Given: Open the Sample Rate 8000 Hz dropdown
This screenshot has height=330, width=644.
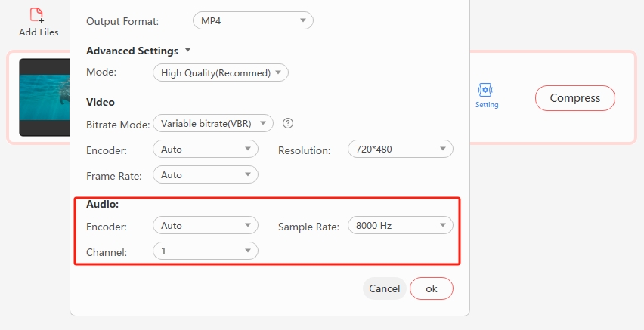Looking at the screenshot, I should click(x=401, y=225).
